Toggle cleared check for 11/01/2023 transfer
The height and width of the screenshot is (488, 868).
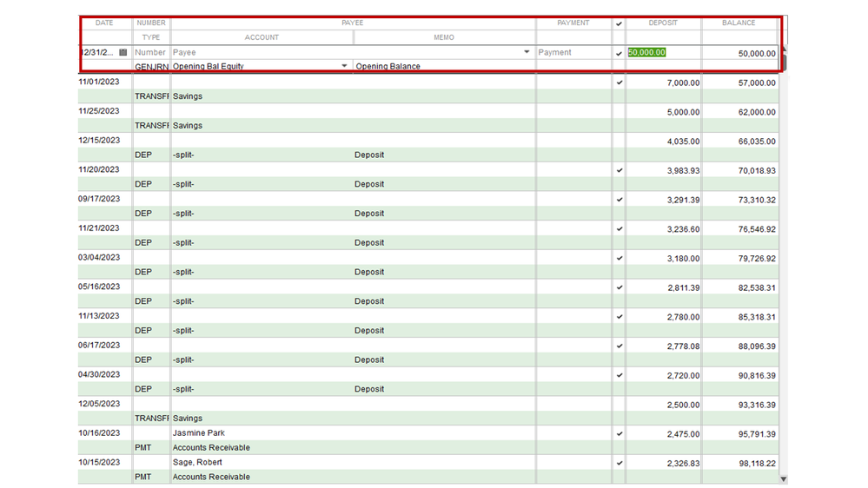point(619,82)
